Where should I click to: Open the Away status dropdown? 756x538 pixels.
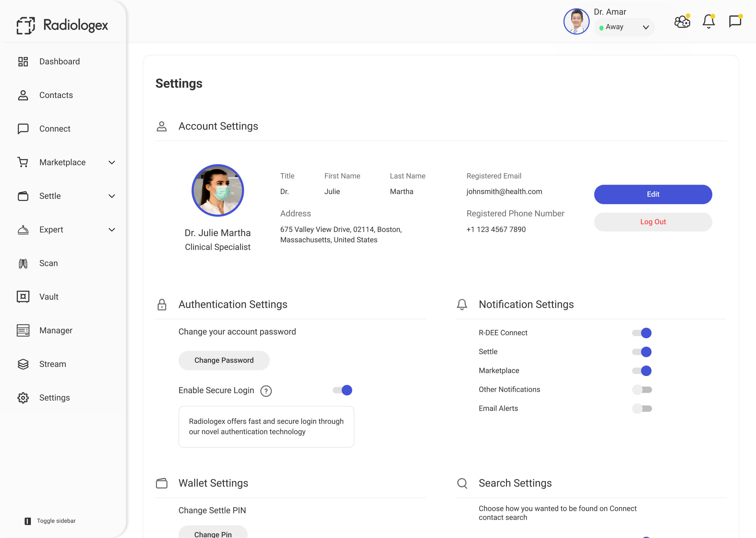pyautogui.click(x=624, y=27)
